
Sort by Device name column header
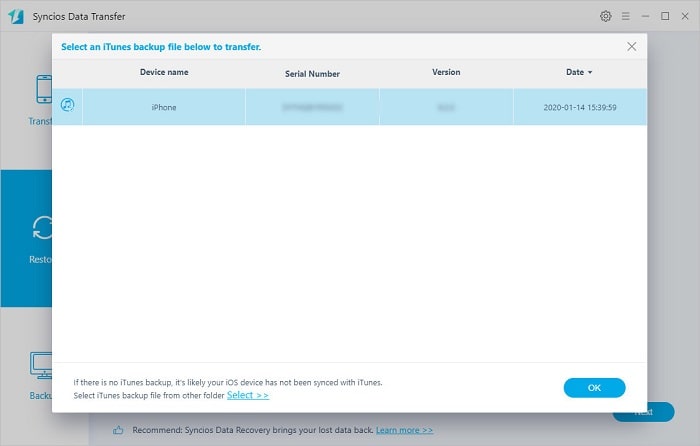click(x=164, y=72)
